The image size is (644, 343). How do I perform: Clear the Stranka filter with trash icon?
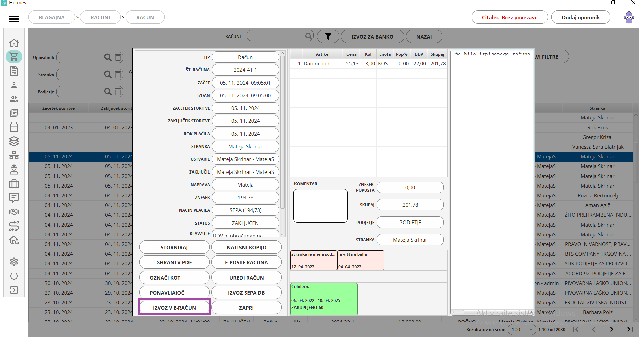tap(118, 75)
